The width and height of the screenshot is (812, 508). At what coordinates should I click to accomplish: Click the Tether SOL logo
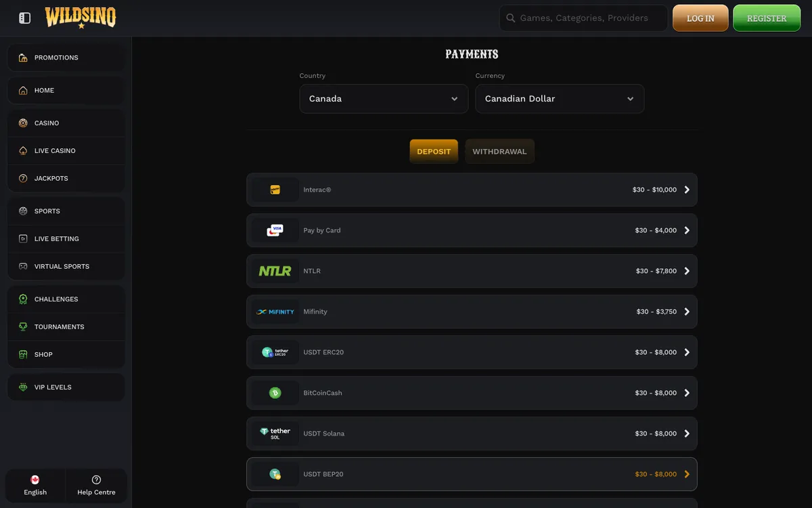coord(275,433)
